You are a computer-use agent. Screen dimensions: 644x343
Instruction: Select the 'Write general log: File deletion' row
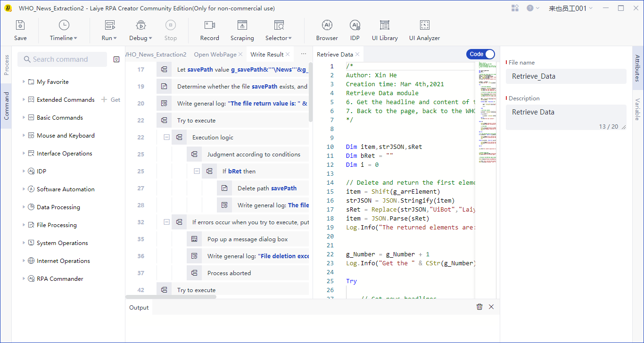[x=248, y=256]
